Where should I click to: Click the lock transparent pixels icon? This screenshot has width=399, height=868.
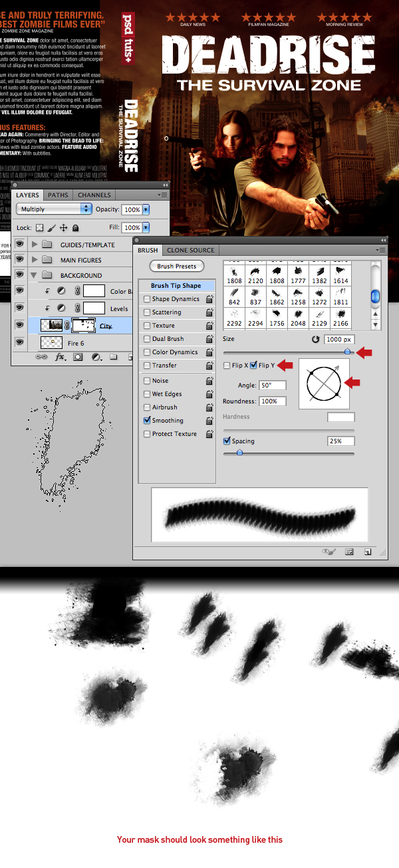click(39, 227)
